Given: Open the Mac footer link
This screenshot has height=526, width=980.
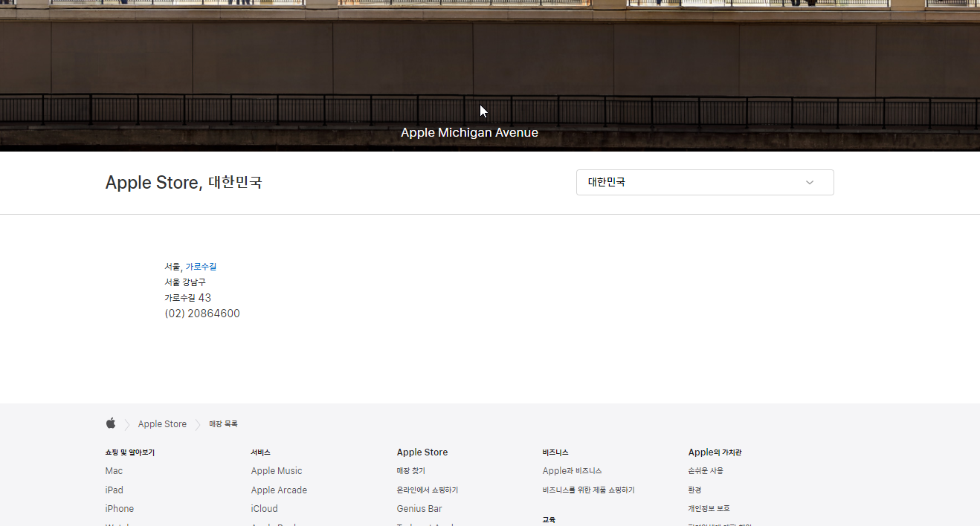Looking at the screenshot, I should [x=114, y=471].
